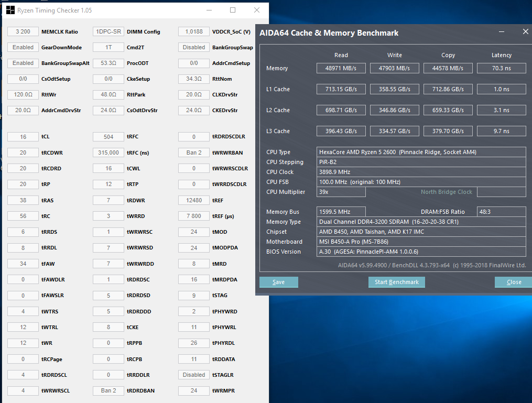Select the GearDownMode Enabled field
Image resolution: width=532 pixels, height=403 pixels.
click(23, 47)
